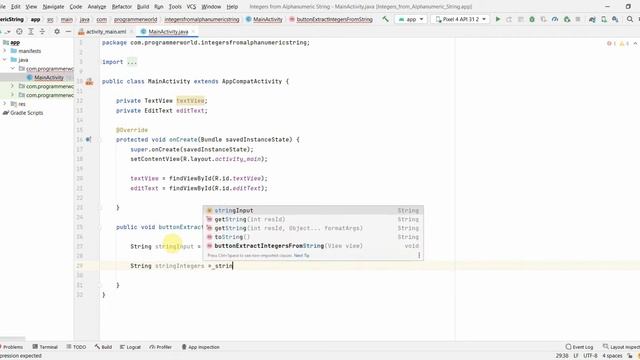Image resolution: width=640 pixels, height=360 pixels.
Task: Open the Analyze menu
Action: 97,7
